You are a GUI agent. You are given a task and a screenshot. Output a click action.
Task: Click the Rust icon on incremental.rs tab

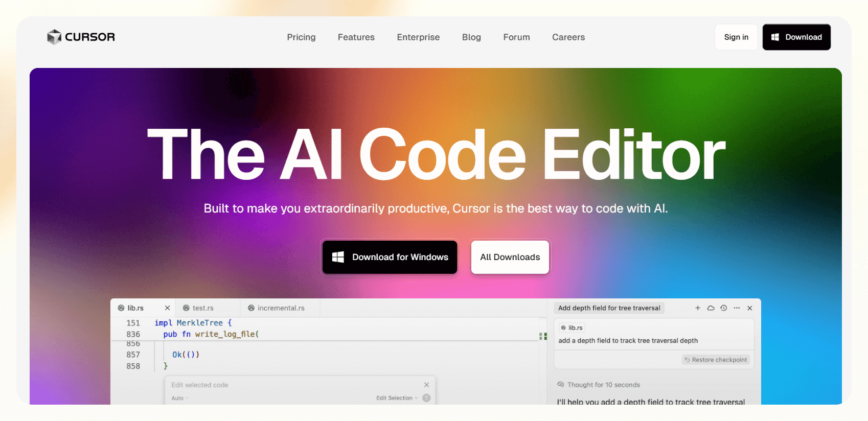[251, 308]
